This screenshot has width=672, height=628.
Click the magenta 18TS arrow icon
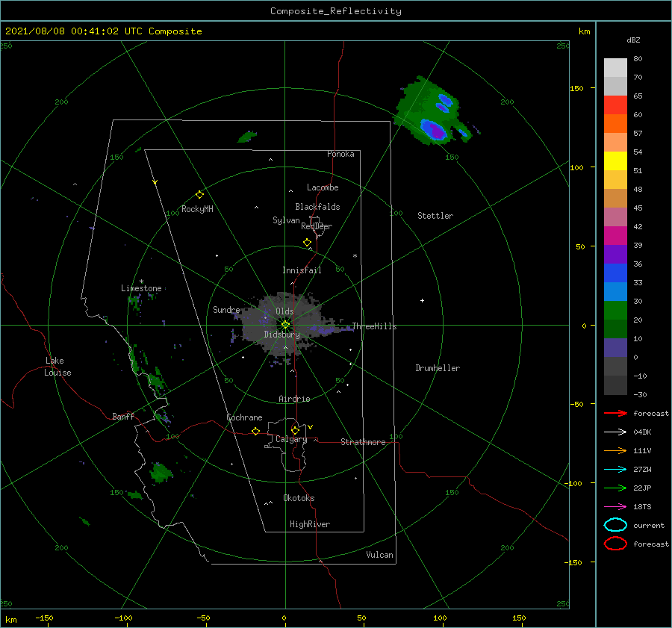click(x=615, y=507)
